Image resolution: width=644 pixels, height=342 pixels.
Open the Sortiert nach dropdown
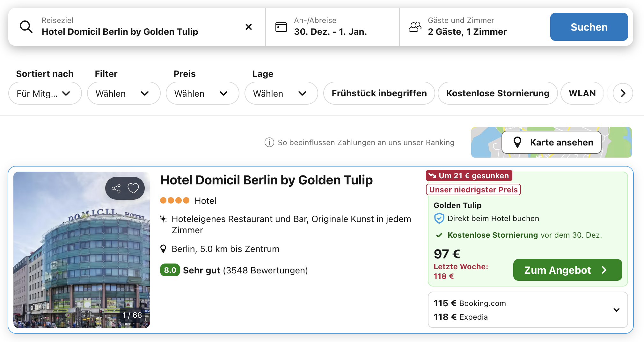45,93
